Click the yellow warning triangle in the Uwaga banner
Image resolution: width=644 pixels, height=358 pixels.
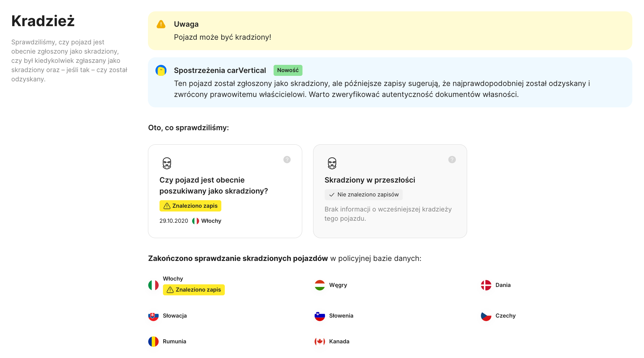[161, 24]
